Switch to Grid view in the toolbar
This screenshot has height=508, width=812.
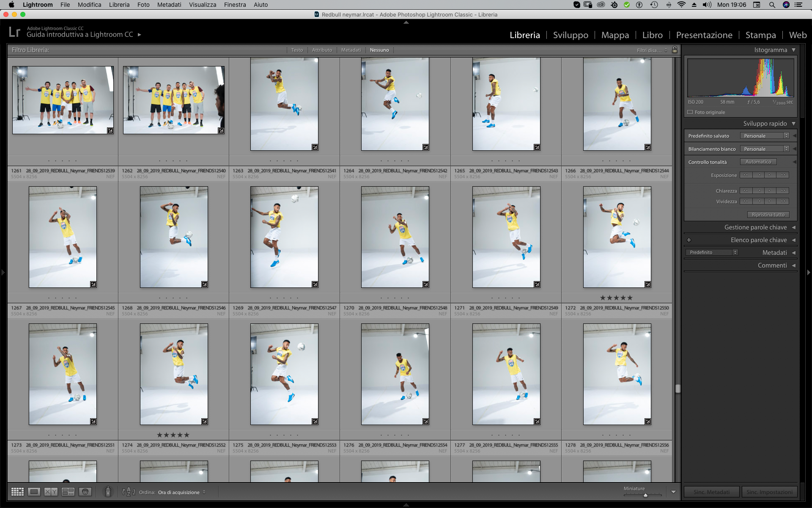tap(17, 491)
